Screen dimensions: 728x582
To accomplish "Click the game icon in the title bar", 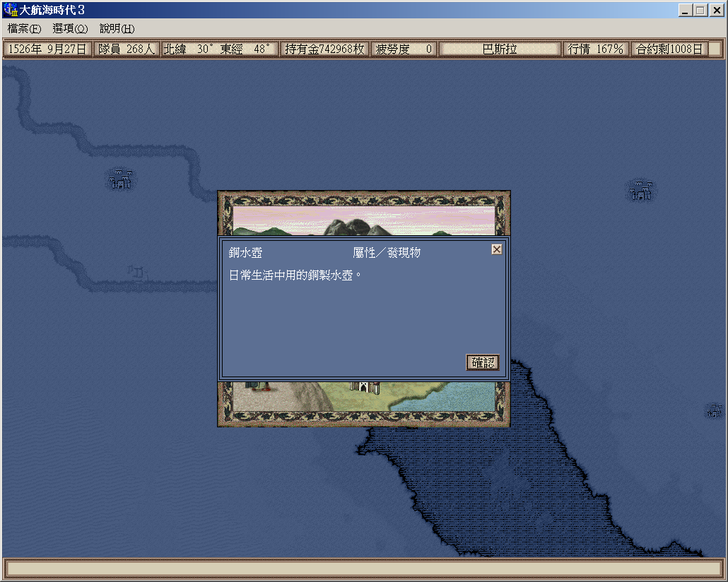I will (x=10, y=10).
